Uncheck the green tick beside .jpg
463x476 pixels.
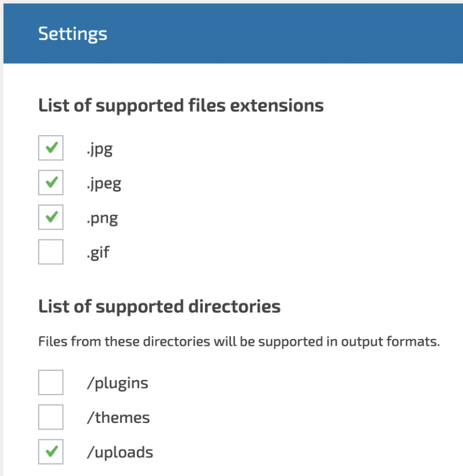[x=51, y=148]
